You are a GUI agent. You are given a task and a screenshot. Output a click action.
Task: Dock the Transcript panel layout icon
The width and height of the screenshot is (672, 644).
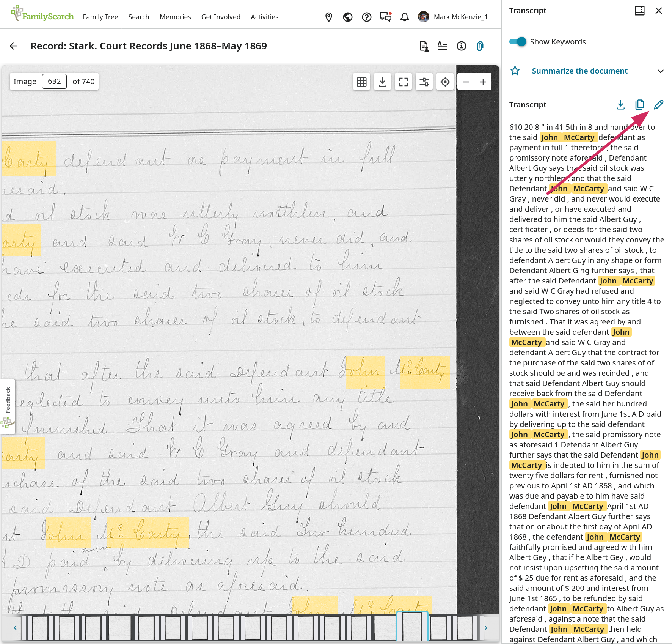[x=640, y=11]
